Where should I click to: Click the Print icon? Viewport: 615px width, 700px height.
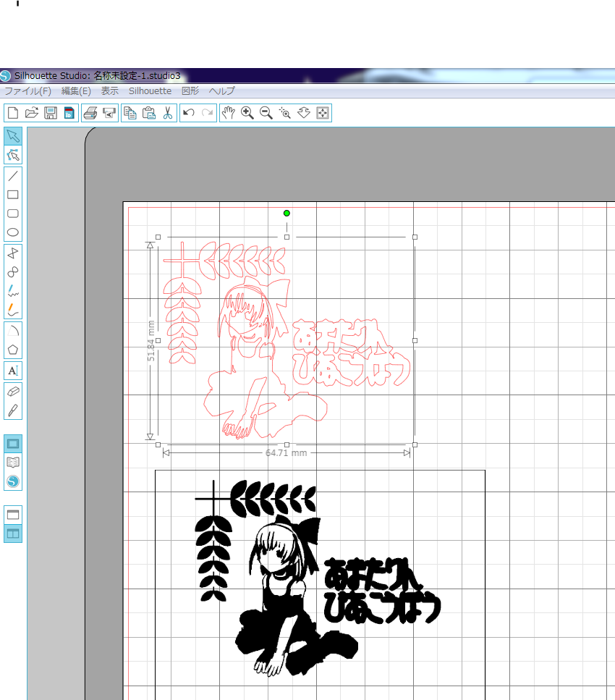(90, 113)
